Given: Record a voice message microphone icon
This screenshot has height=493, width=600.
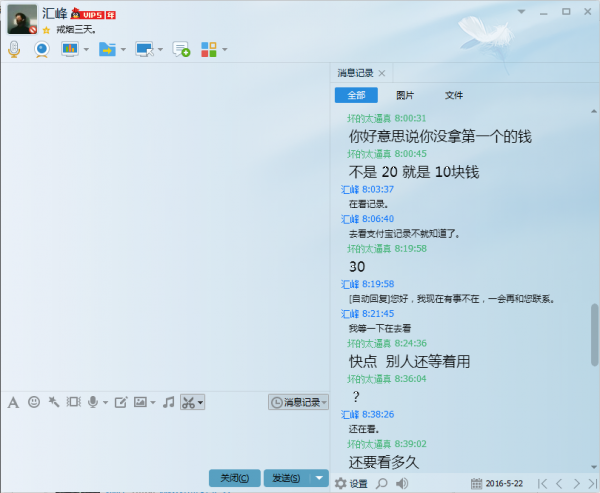Looking at the screenshot, I should 93,402.
